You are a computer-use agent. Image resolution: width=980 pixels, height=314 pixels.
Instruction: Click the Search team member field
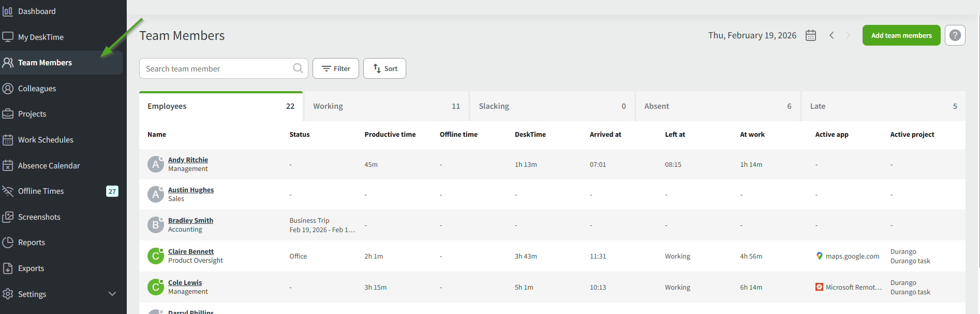(216, 68)
